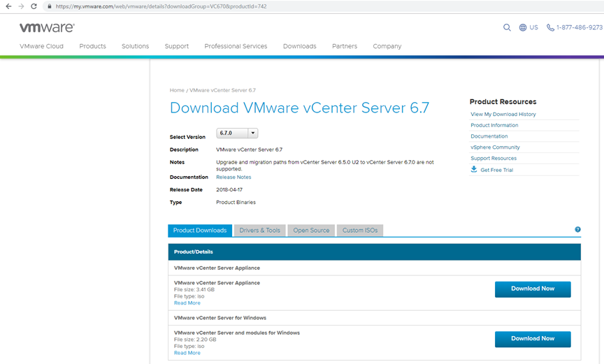Open the Product Information link

coord(494,125)
